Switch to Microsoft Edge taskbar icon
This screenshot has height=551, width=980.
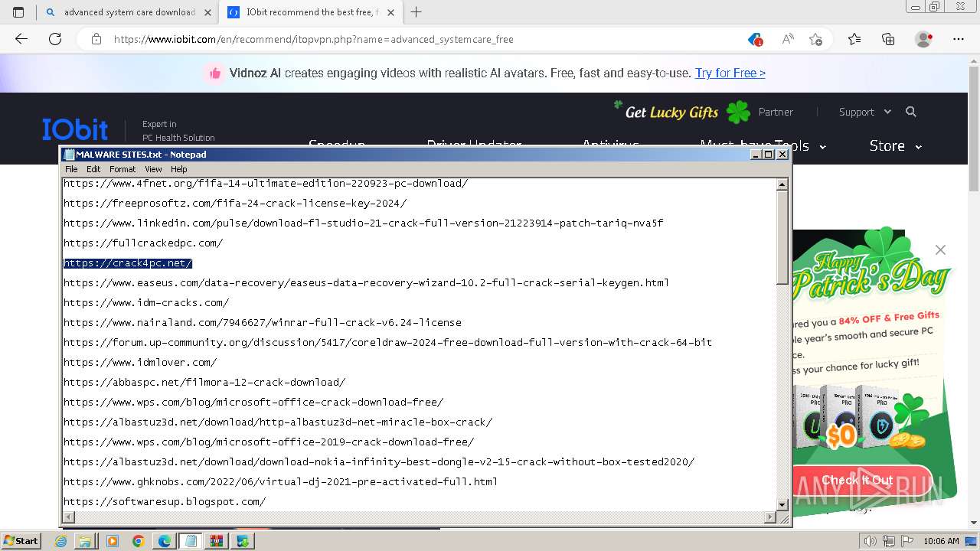point(164,541)
